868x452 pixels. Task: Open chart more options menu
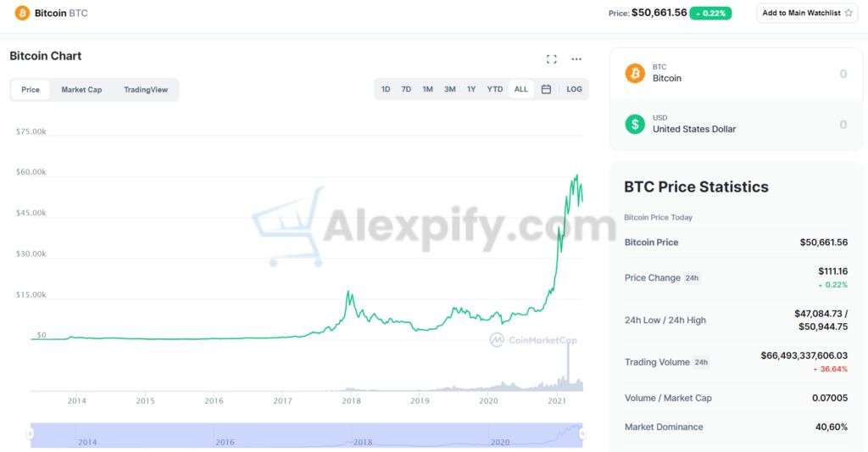(x=576, y=59)
